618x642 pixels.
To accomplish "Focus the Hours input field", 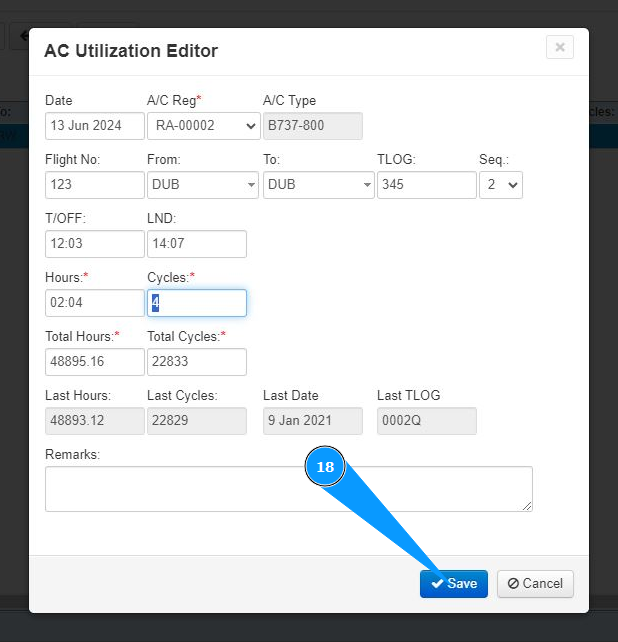I will [95, 303].
